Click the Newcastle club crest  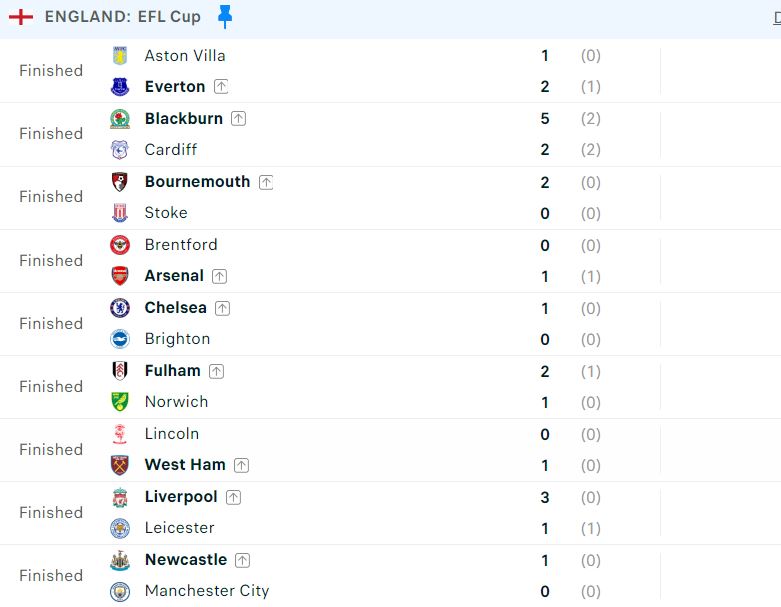tap(120, 560)
